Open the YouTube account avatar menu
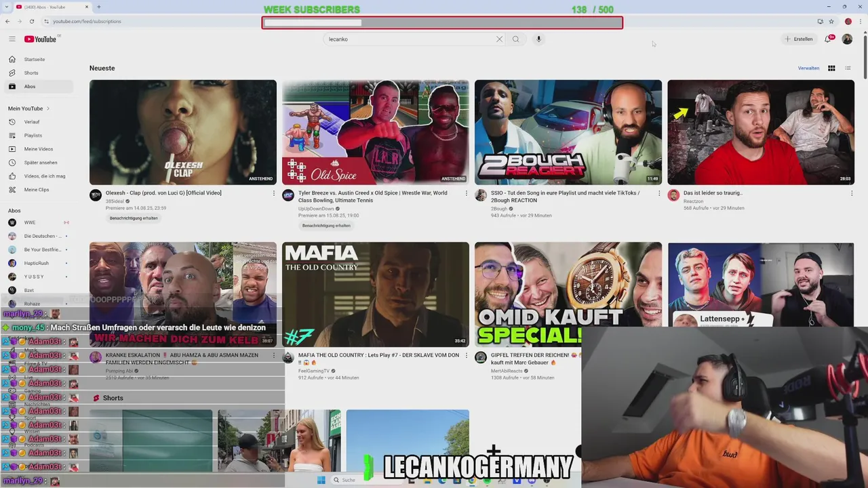 click(847, 39)
